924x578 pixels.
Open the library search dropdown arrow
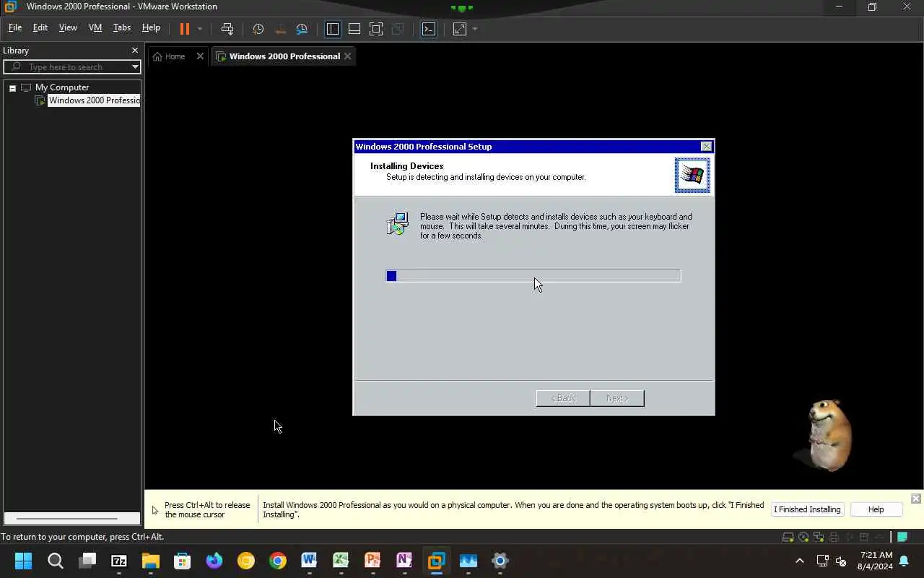coord(135,66)
